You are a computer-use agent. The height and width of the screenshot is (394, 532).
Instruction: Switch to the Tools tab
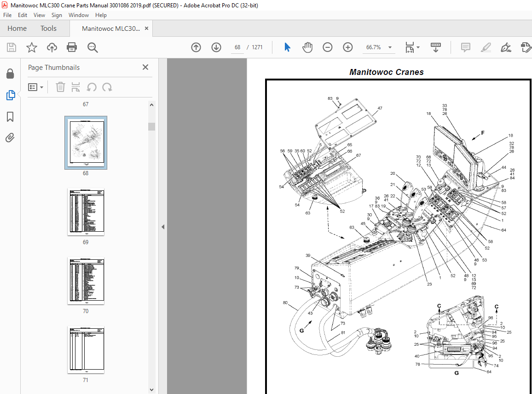click(x=48, y=29)
